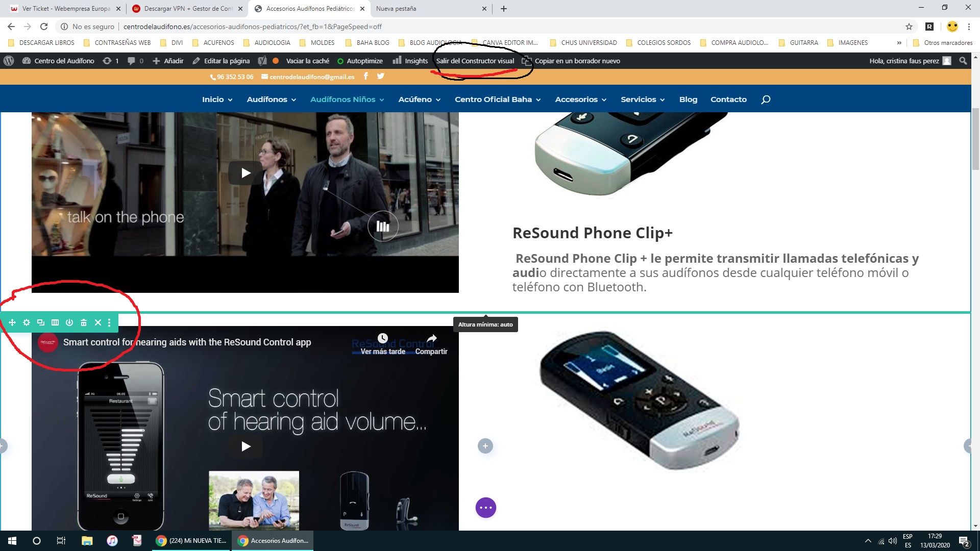Open the DIVI bookmark folder

tap(171, 43)
